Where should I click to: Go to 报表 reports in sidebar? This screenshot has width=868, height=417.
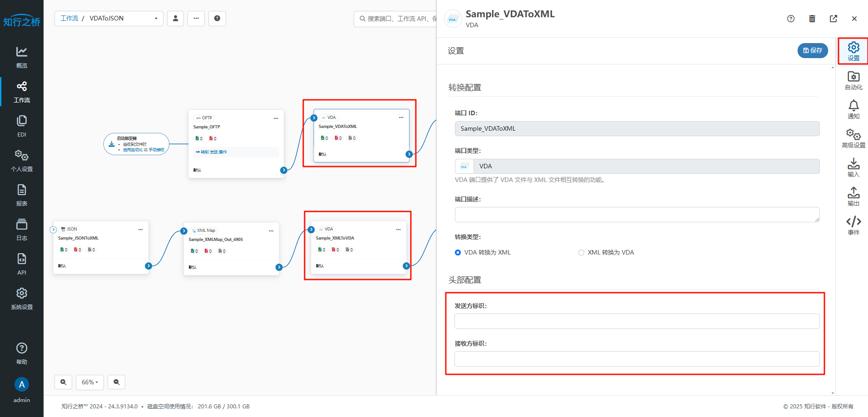coord(22,195)
